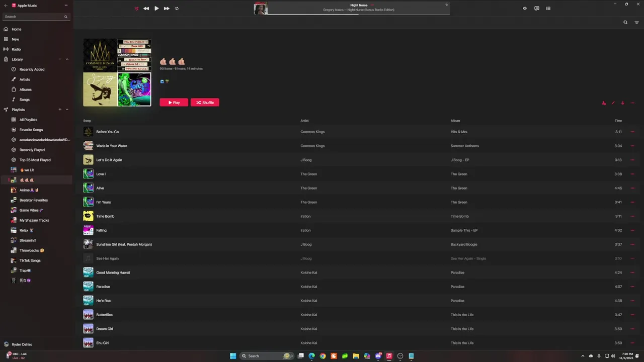
Task: Sort by the Time column header
Action: click(x=618, y=121)
